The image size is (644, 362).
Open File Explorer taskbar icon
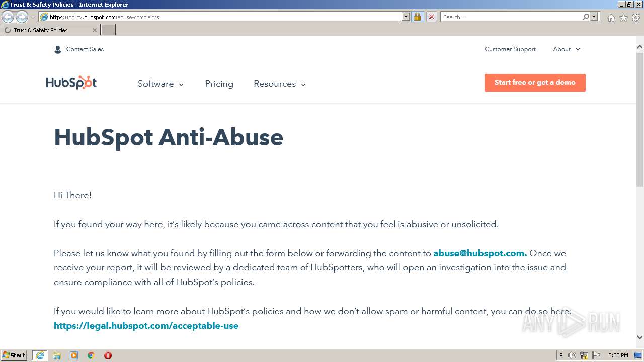click(x=57, y=355)
